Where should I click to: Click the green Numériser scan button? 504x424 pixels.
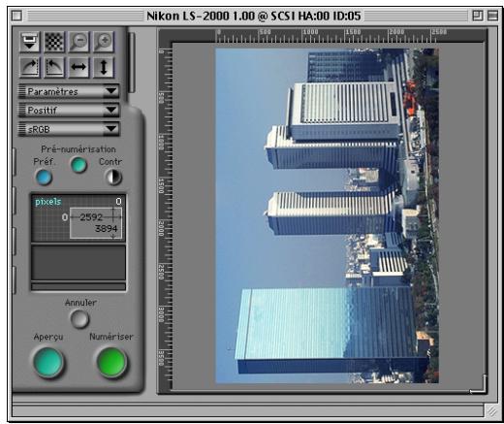coord(111,362)
